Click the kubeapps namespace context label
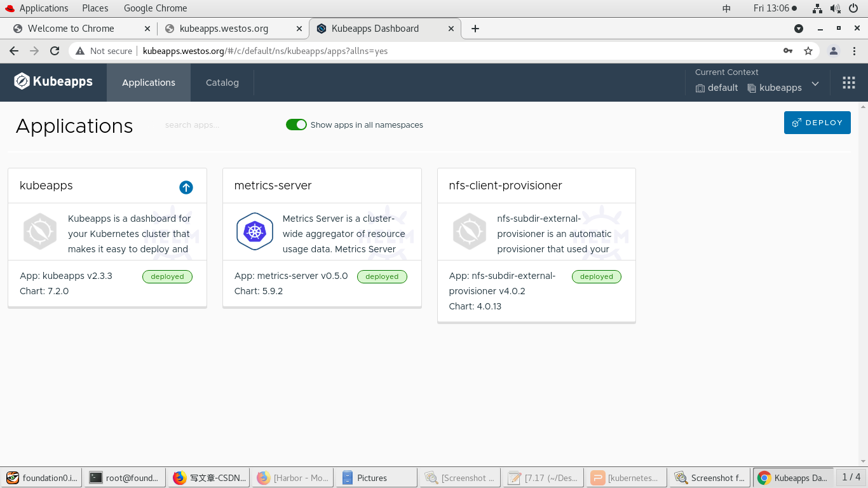The image size is (868, 488). coord(775,88)
